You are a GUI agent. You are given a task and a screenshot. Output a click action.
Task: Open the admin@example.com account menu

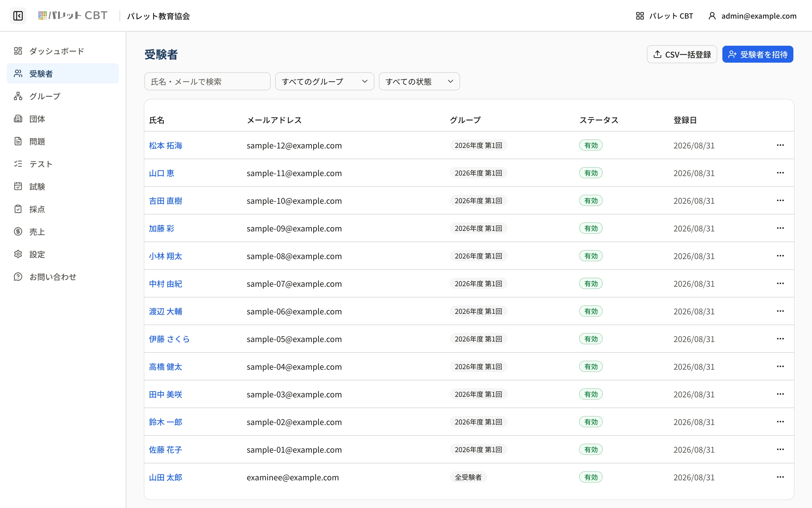click(x=752, y=16)
